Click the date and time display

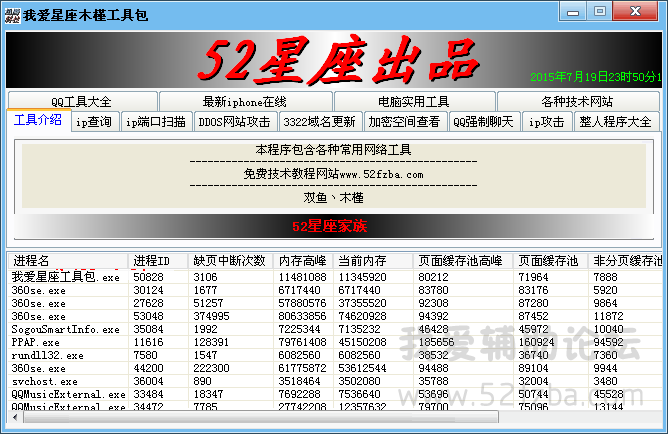click(596, 77)
